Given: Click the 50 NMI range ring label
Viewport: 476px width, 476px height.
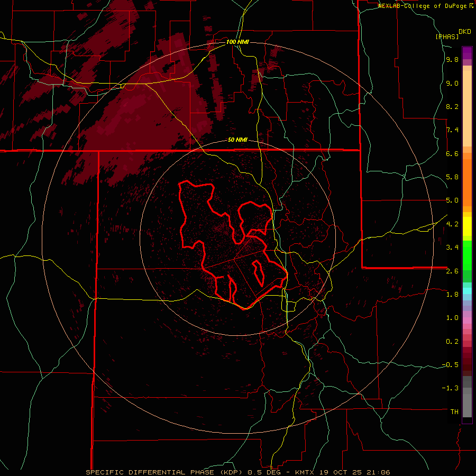Looking at the screenshot, I should pos(237,140).
